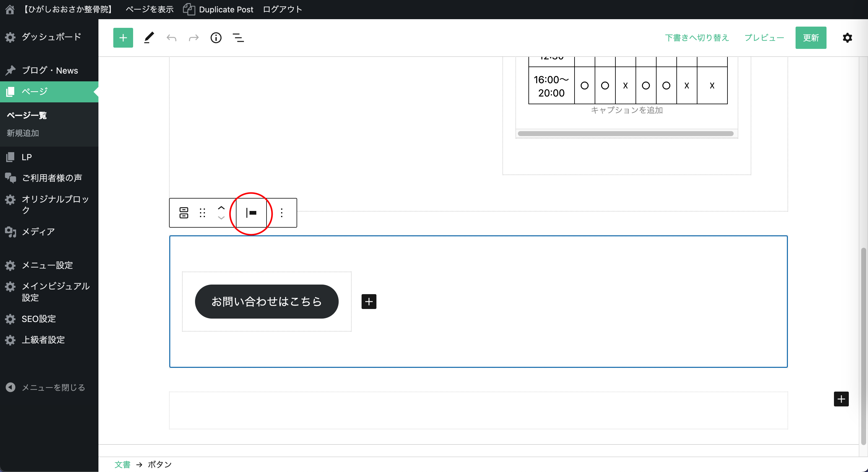Click the undo arrow icon
868x472 pixels.
171,38
